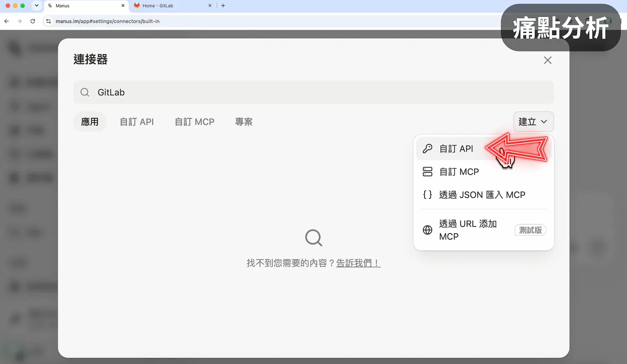Click the magnifier icon in search field
627x364 pixels.
[85, 92]
